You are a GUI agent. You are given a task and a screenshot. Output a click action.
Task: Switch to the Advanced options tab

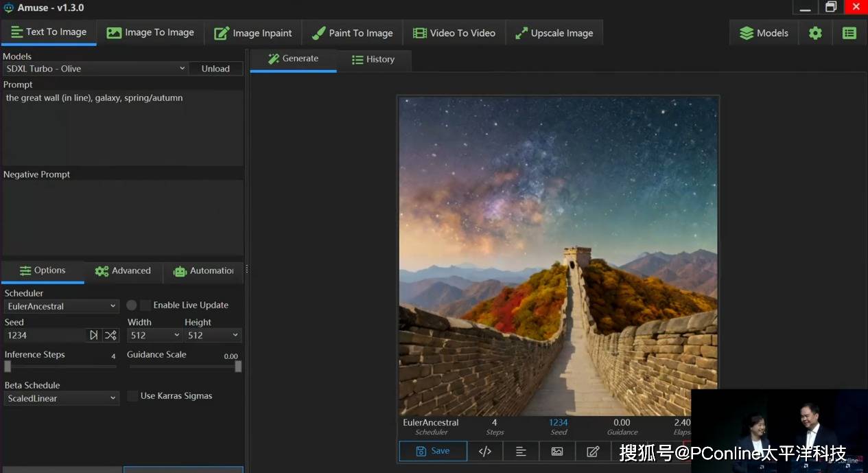point(123,271)
